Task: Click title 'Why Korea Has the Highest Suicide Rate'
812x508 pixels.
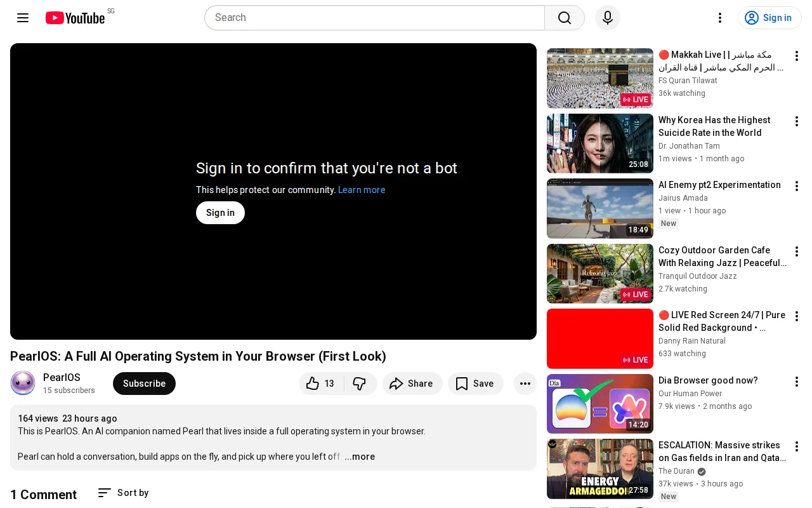Action: 714,126
